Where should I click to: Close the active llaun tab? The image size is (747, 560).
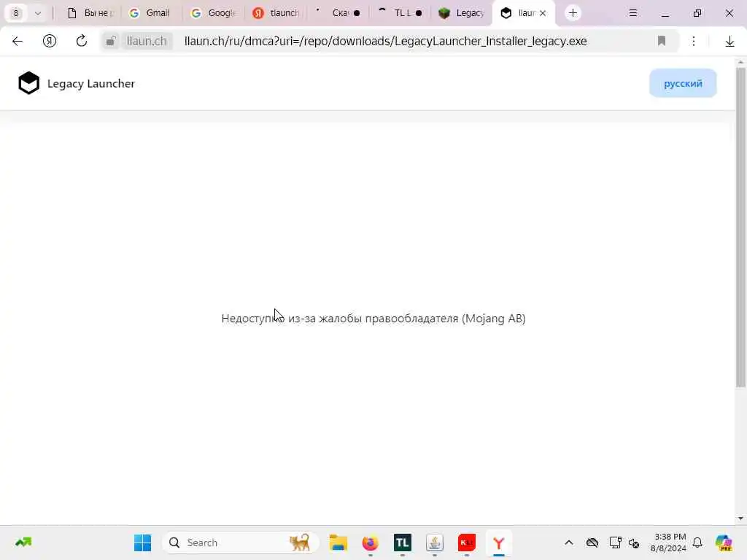click(543, 13)
